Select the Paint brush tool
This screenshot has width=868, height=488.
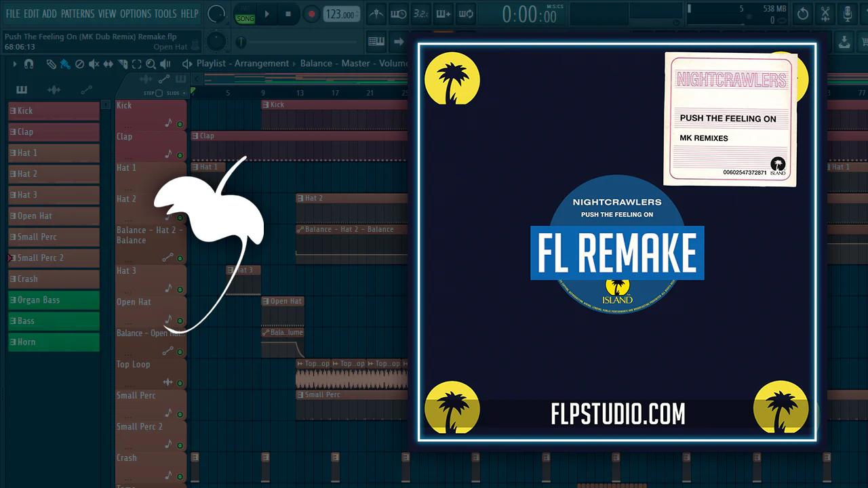click(65, 64)
